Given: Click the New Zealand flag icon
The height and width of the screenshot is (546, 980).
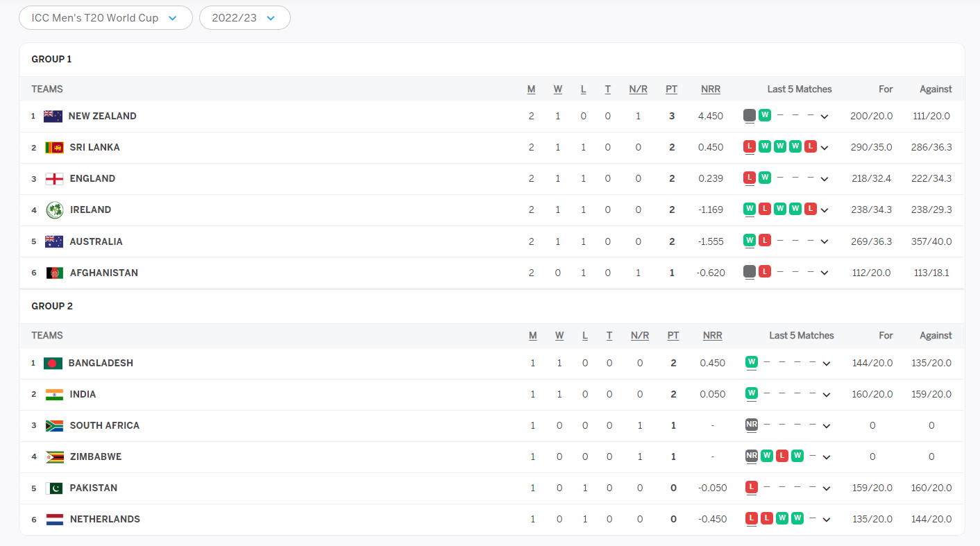Looking at the screenshot, I should (x=53, y=117).
